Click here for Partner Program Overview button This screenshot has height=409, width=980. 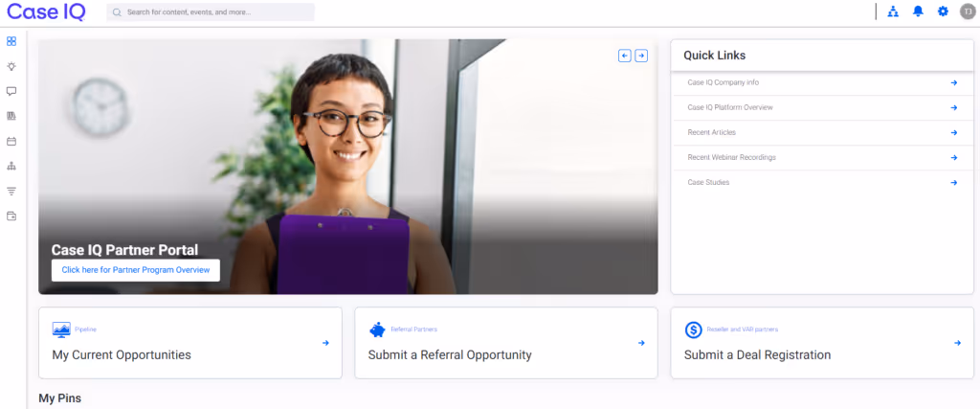[x=136, y=270]
